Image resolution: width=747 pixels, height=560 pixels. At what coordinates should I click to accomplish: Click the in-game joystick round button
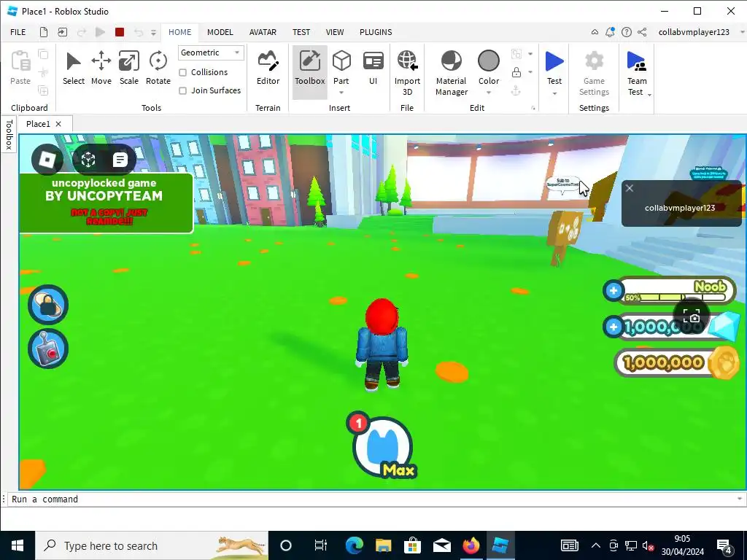[48, 349]
